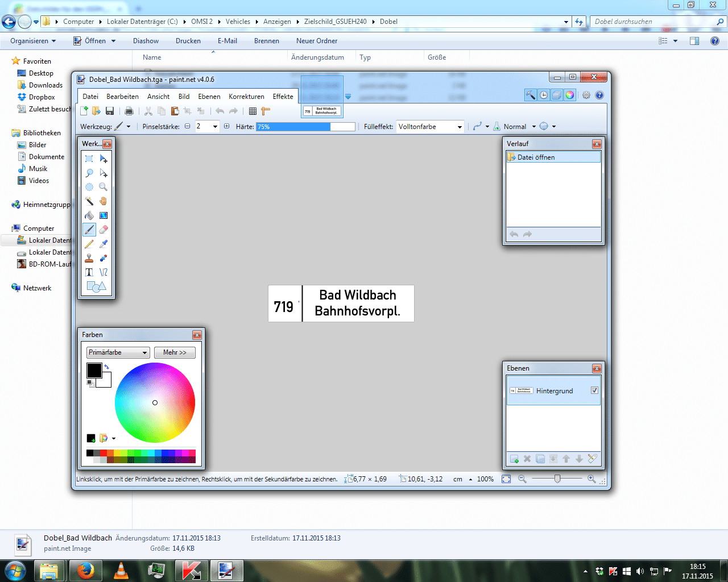Image resolution: width=728 pixels, height=582 pixels.
Task: Uncheck the Hintergrund layer visibility checkbox
Action: pyautogui.click(x=594, y=390)
